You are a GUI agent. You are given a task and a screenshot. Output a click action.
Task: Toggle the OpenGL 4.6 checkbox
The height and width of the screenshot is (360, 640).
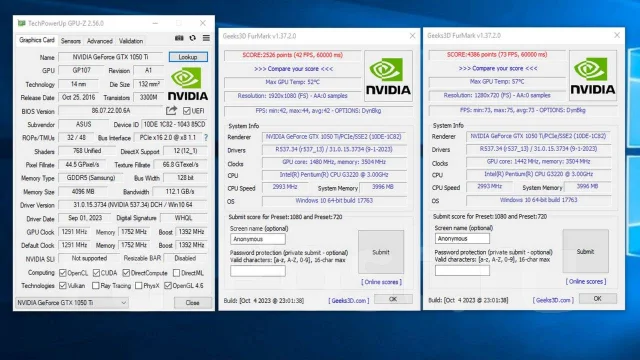pyautogui.click(x=168, y=285)
